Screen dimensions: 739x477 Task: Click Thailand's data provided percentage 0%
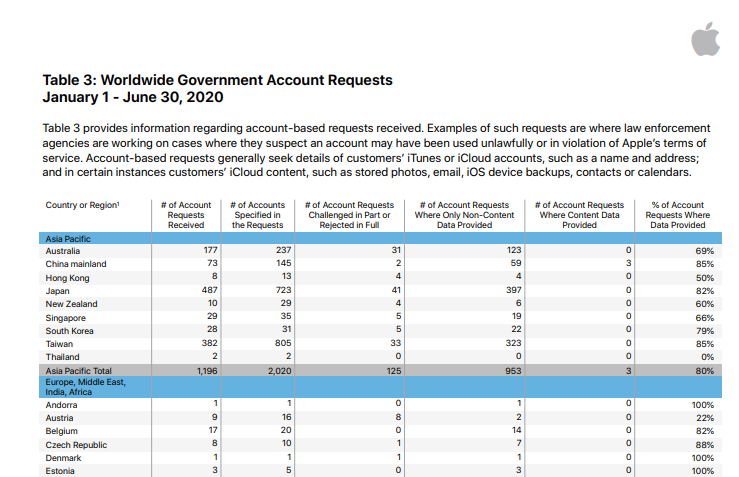point(707,357)
